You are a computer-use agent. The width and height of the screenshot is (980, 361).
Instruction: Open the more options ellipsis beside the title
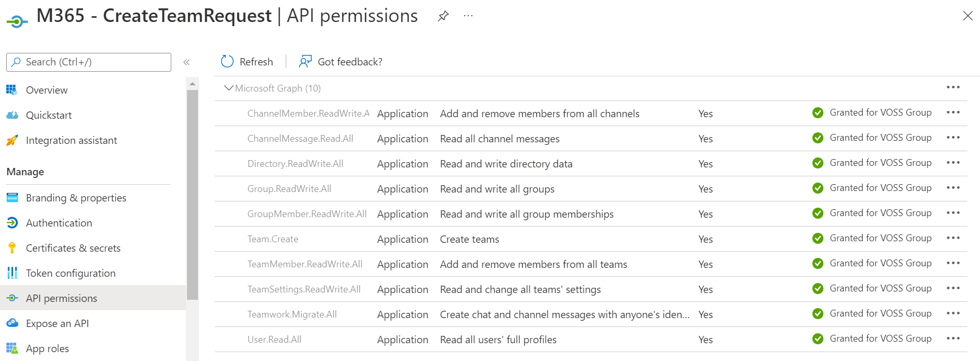coord(468,16)
